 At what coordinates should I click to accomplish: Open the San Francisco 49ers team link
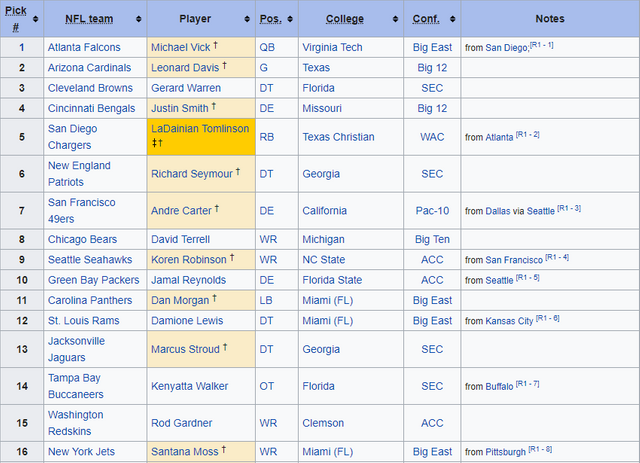pos(82,211)
